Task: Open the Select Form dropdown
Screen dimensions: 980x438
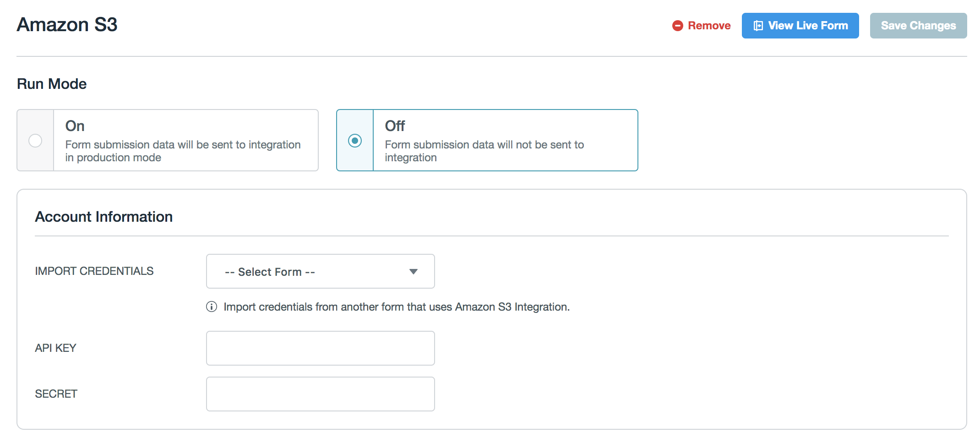Action: coord(320,271)
